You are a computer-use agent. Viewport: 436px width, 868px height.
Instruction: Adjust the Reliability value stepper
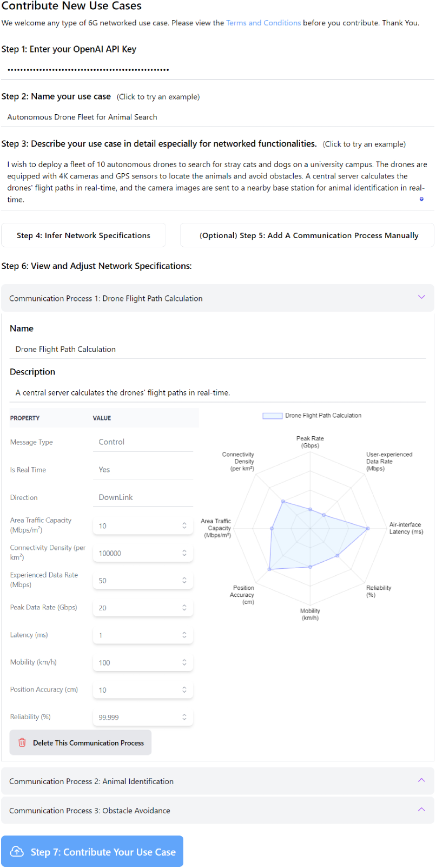pos(184,717)
